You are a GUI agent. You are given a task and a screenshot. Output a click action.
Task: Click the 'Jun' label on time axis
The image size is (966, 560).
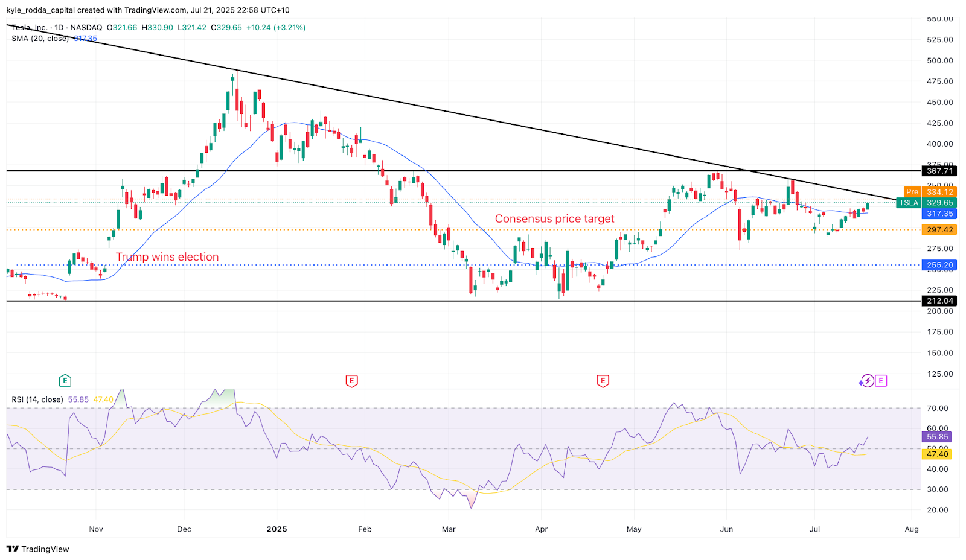pyautogui.click(x=727, y=529)
